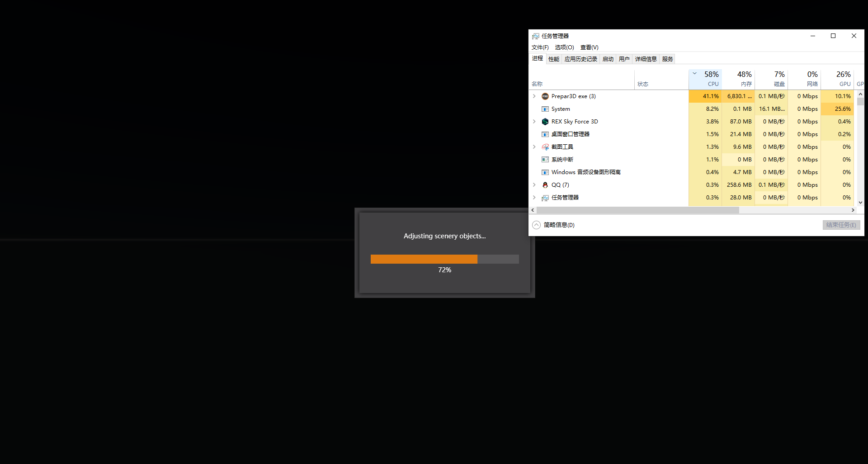This screenshot has height=464, width=868.
Task: Sort processes by the 内存 column header
Action: [738, 79]
